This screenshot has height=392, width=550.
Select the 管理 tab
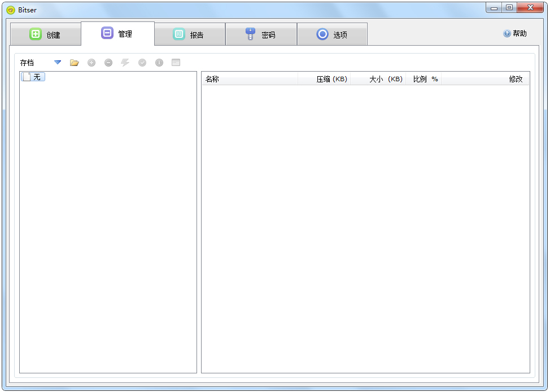click(x=117, y=34)
